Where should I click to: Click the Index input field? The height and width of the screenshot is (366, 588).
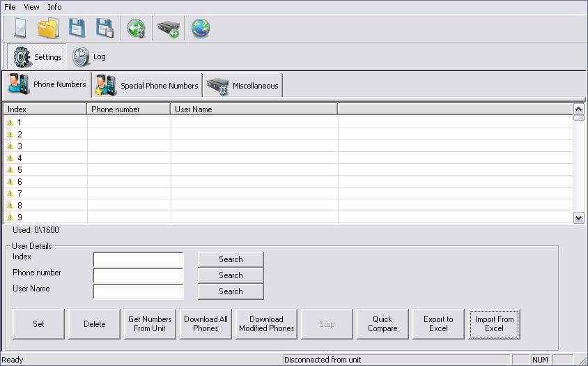point(138,260)
